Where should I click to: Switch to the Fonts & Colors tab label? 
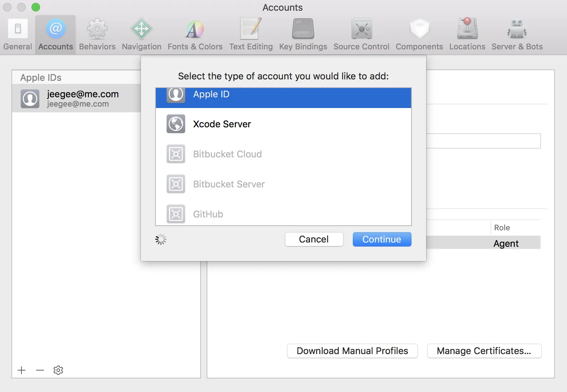(195, 47)
